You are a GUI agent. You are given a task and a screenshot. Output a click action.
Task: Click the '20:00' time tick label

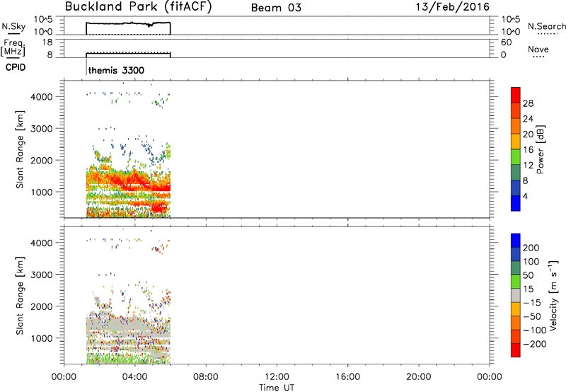click(x=418, y=377)
